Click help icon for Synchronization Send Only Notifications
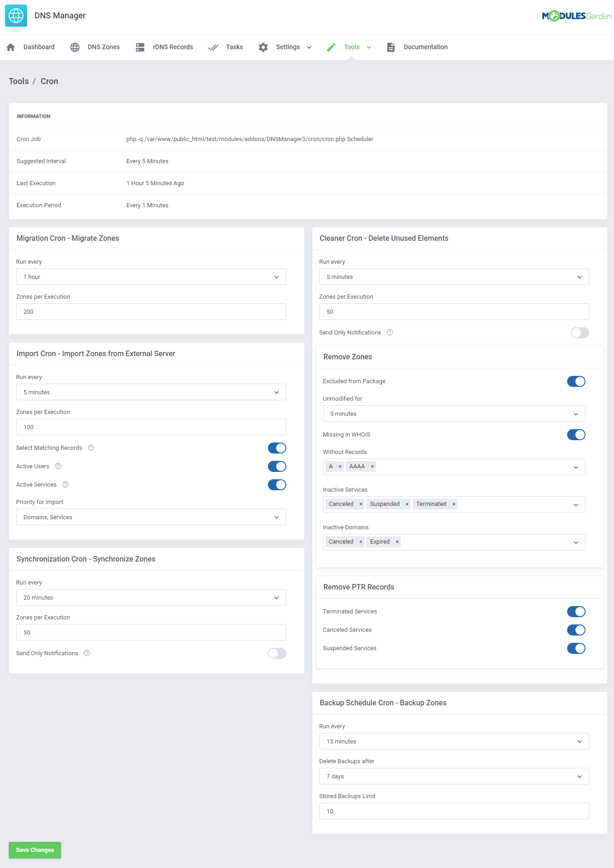Image resolution: width=614 pixels, height=868 pixels. point(87,653)
